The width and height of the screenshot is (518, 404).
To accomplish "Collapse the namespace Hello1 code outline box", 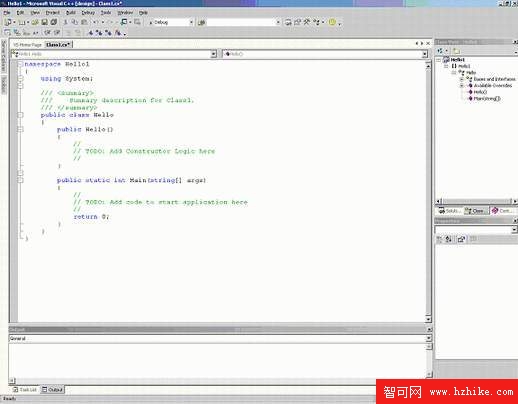I will pyautogui.click(x=20, y=64).
